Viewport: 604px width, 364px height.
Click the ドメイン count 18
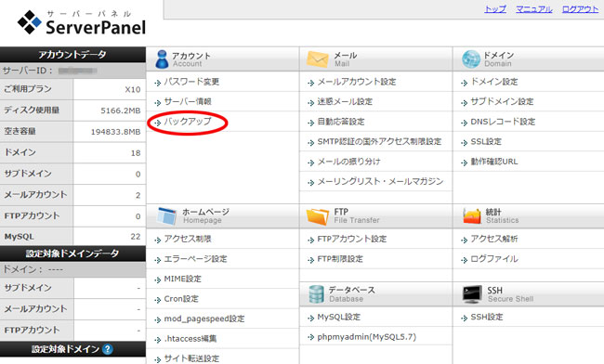tap(136, 153)
